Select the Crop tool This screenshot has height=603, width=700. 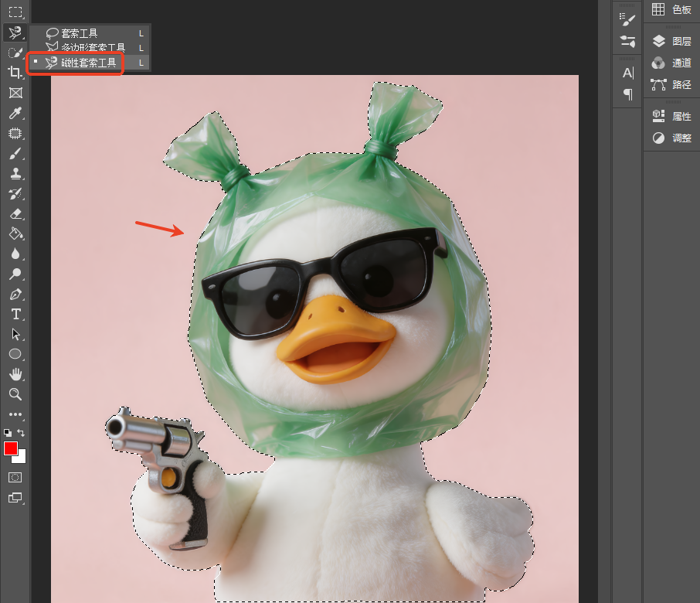pos(15,73)
